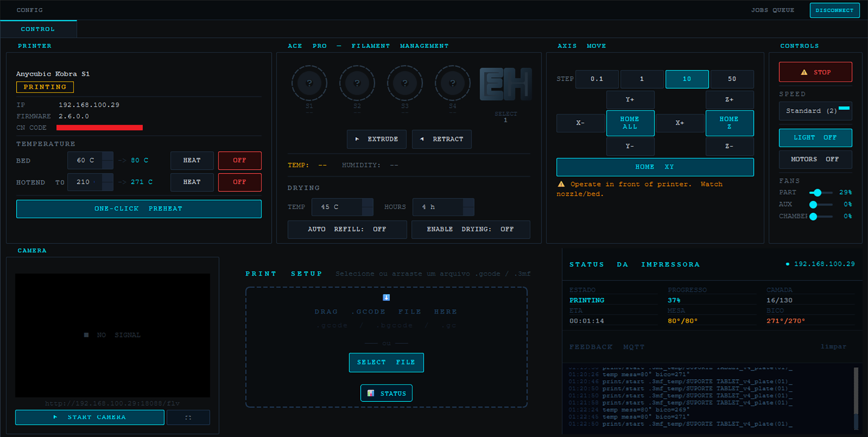Click the download arrow in drop zone
Screen dimensions: 868x437
[386, 297]
